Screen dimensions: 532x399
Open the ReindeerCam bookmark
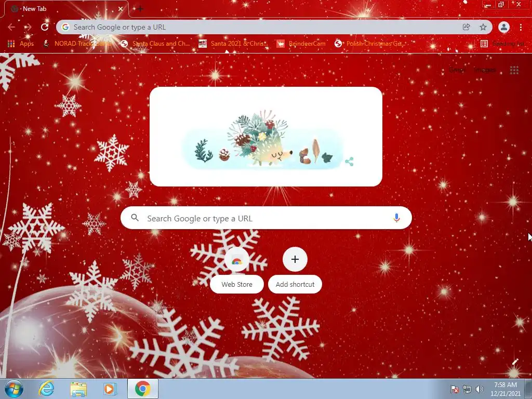point(301,44)
